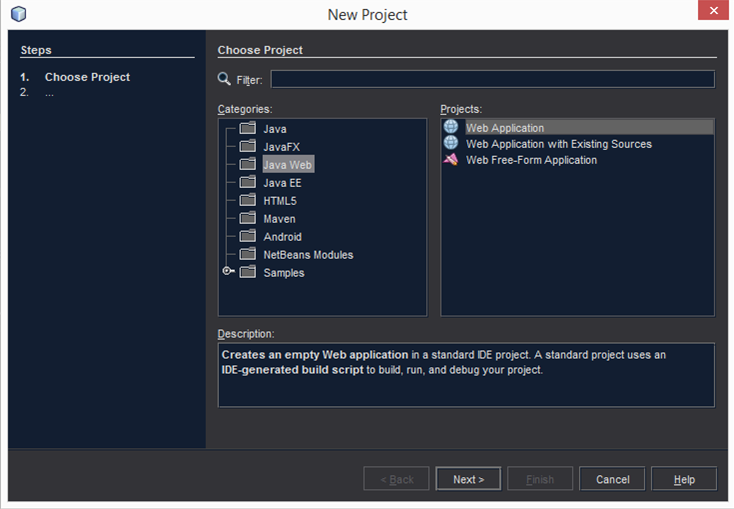Image resolution: width=734 pixels, height=509 pixels.
Task: Click the Java EE folder icon
Action: coord(247,183)
